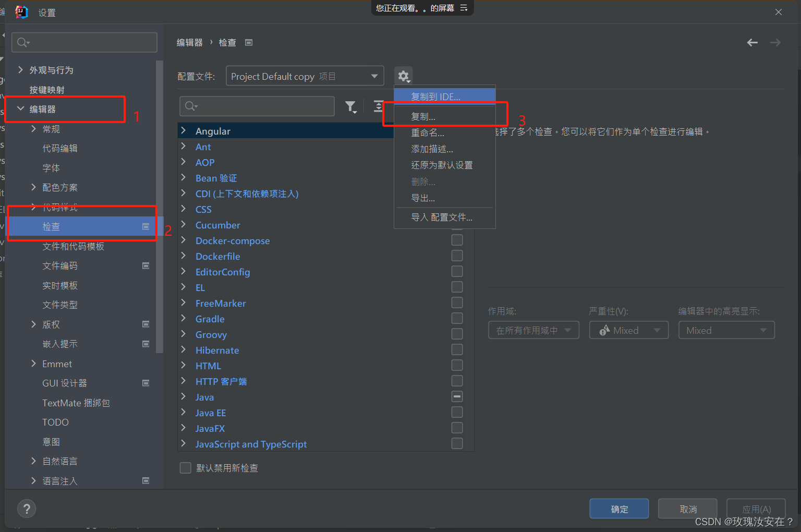The width and height of the screenshot is (801, 532).
Task: Click the back navigation arrow
Action: click(752, 43)
